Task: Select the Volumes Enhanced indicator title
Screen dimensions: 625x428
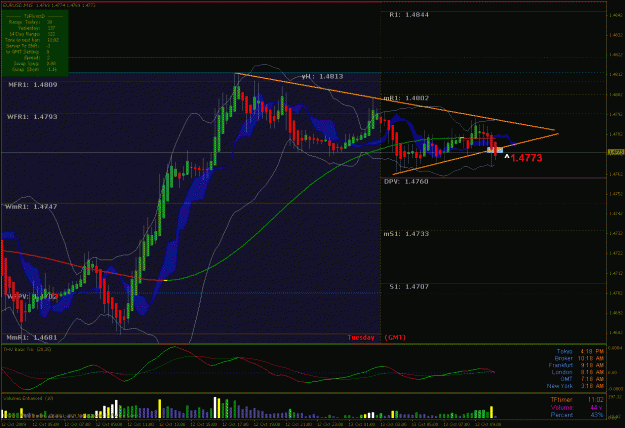Action: 28,398
